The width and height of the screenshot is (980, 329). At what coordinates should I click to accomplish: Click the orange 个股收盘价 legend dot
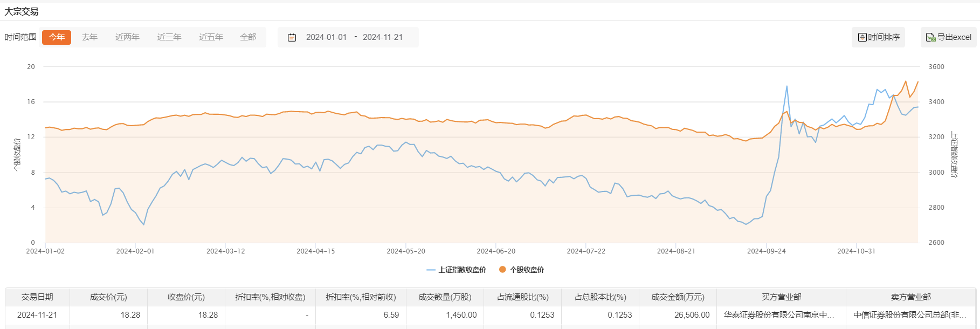click(x=502, y=270)
